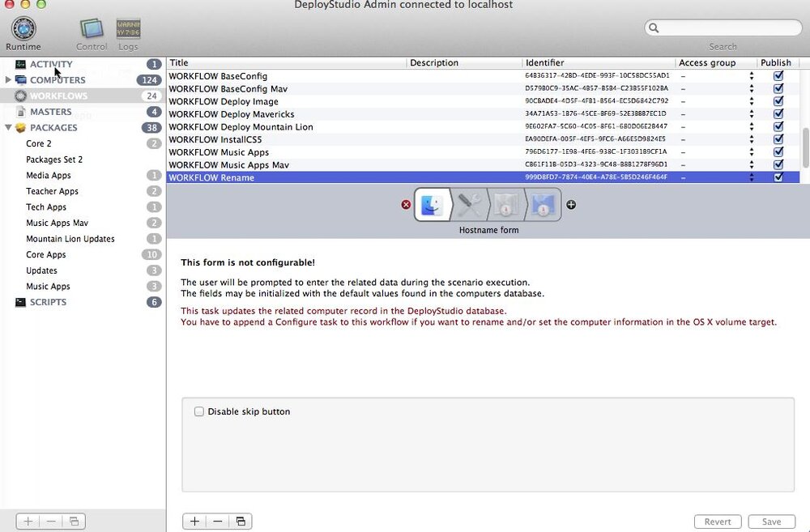Click the workflow list add button

tap(194, 521)
